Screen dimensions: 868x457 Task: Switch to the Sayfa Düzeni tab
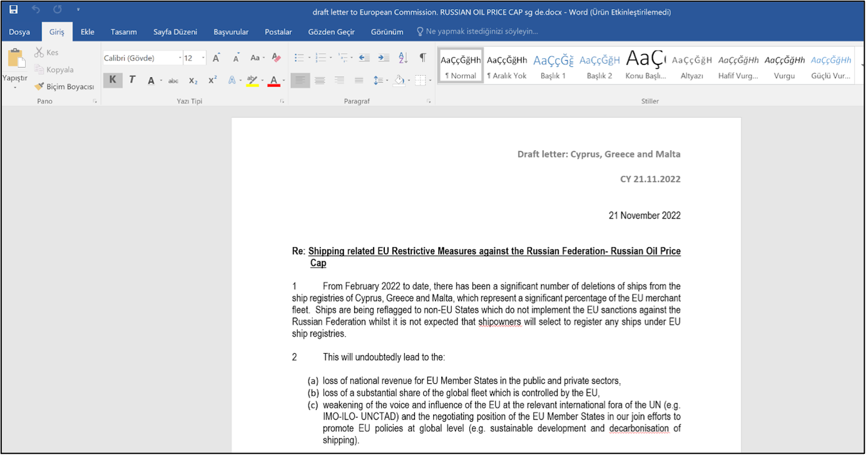pyautogui.click(x=175, y=32)
